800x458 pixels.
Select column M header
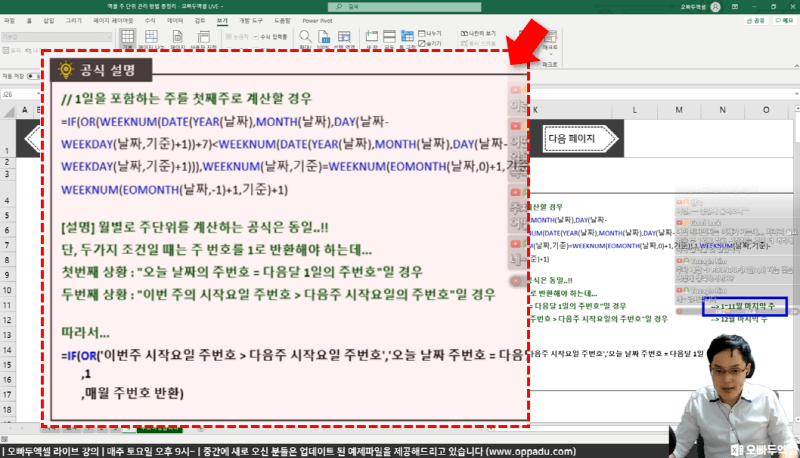pyautogui.click(x=679, y=110)
